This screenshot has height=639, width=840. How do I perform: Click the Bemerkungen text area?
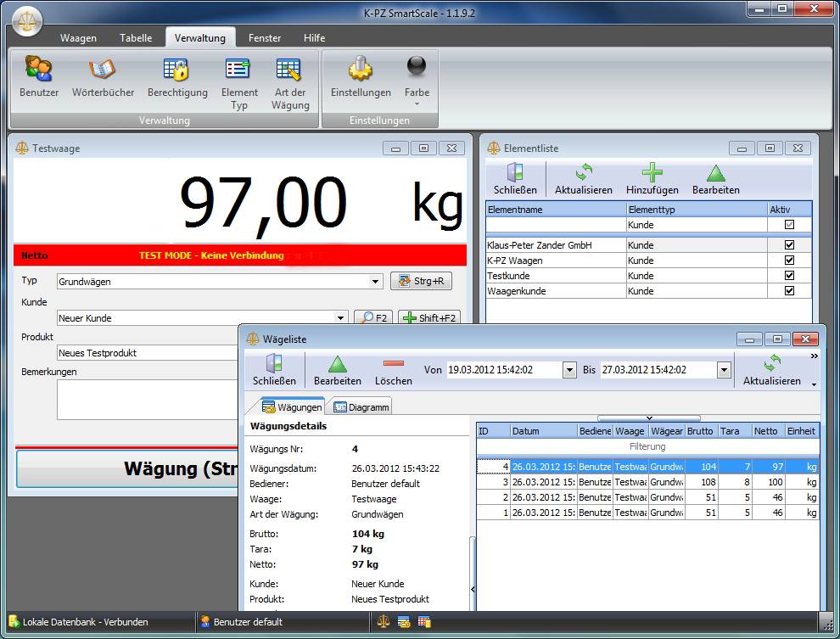coord(148,400)
